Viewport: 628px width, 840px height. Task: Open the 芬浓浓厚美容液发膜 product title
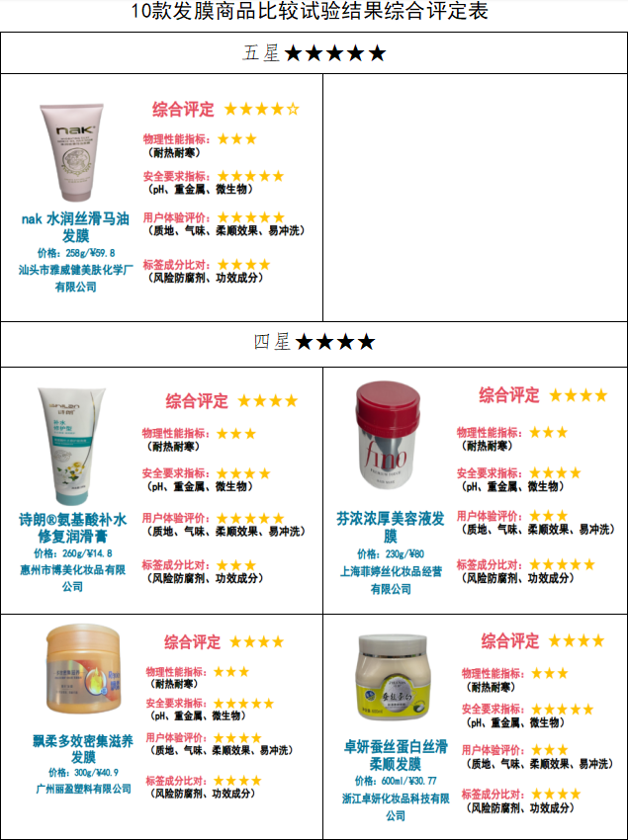tap(391, 527)
